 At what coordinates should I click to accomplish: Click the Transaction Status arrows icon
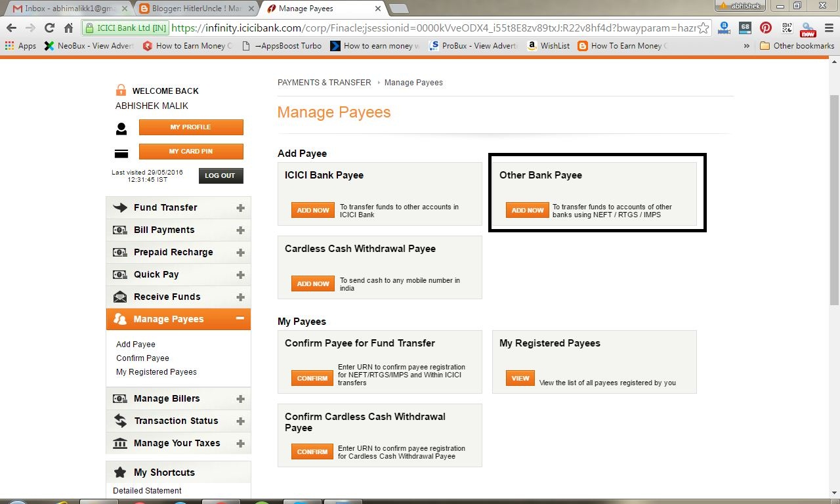(x=120, y=421)
